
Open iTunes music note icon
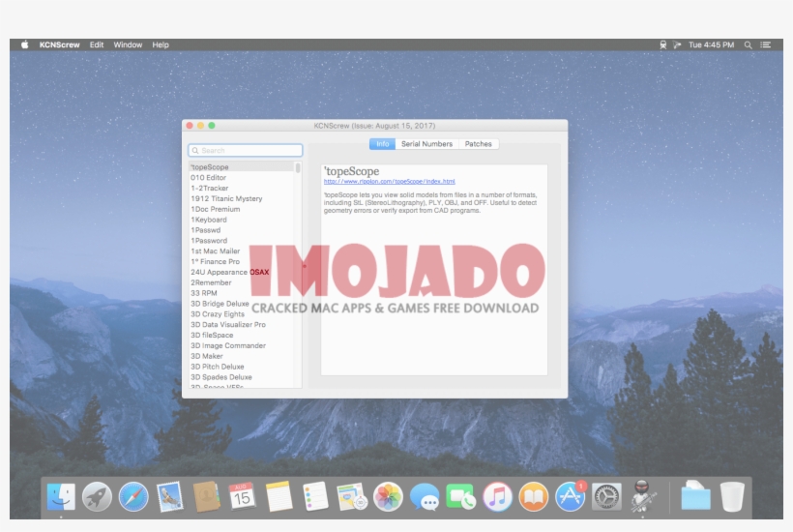[497, 496]
